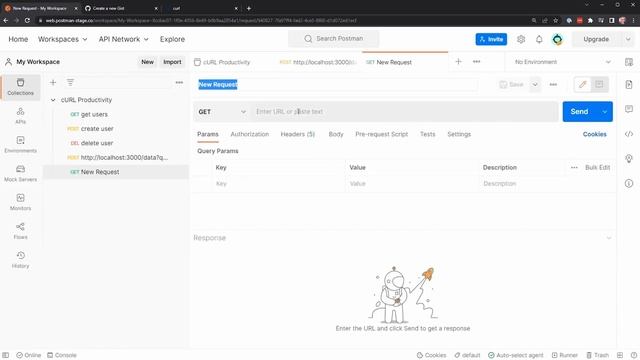Open the notifications bell icon

click(539, 39)
